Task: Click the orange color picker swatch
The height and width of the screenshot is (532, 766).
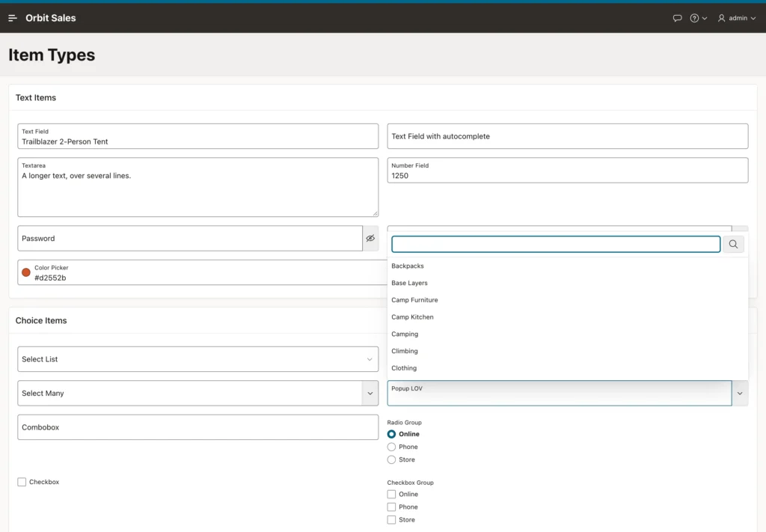Action: tap(26, 272)
